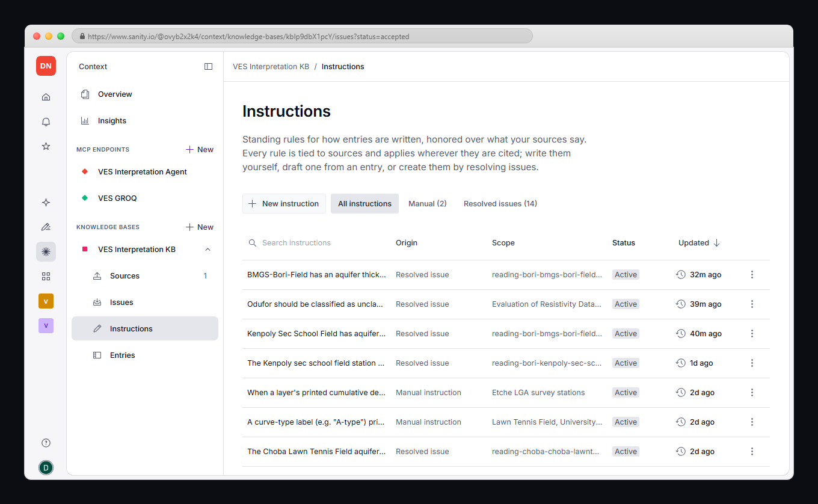
Task: Switch to All instructions tab
Action: point(364,204)
